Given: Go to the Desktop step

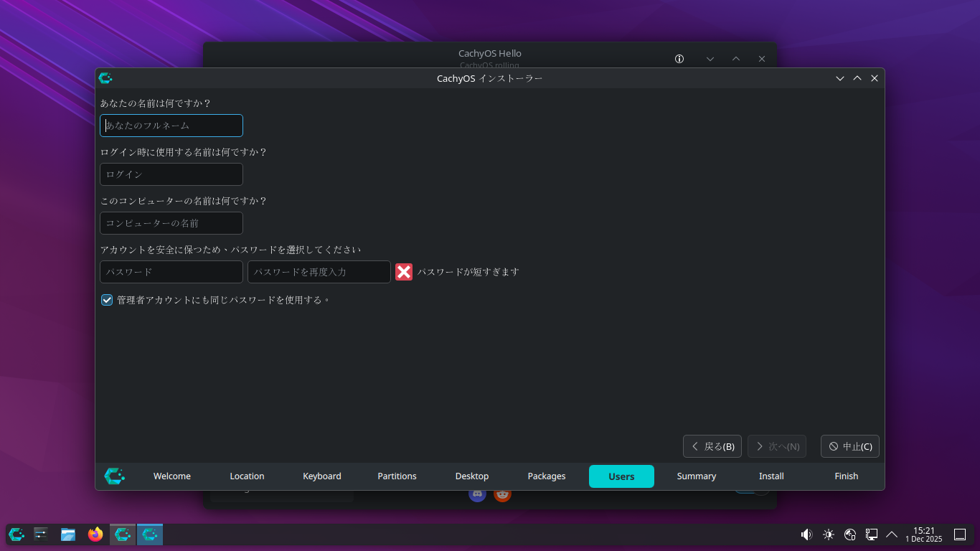Looking at the screenshot, I should (x=472, y=476).
